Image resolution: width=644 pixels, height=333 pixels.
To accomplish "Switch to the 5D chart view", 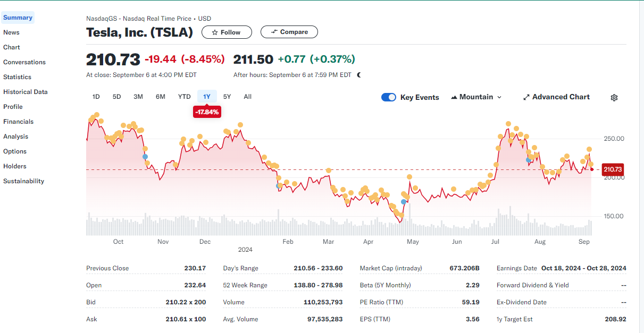I will (x=116, y=97).
